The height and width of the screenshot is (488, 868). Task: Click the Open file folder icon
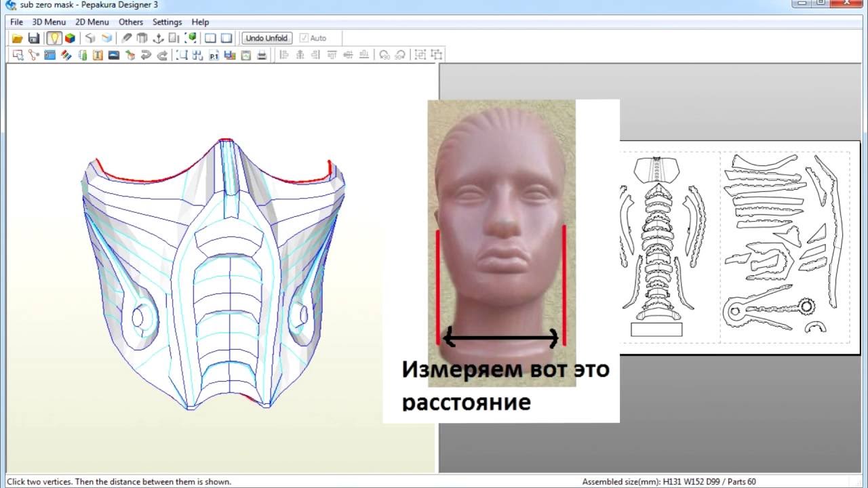18,38
